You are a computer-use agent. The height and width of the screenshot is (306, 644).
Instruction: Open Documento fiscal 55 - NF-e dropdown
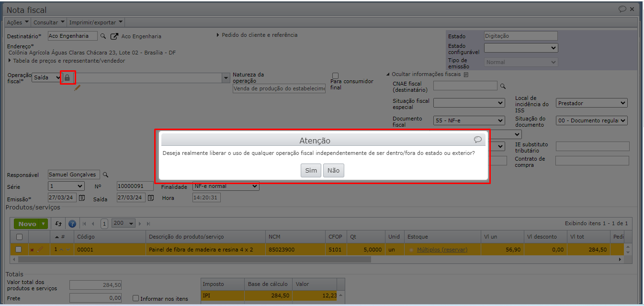click(469, 120)
